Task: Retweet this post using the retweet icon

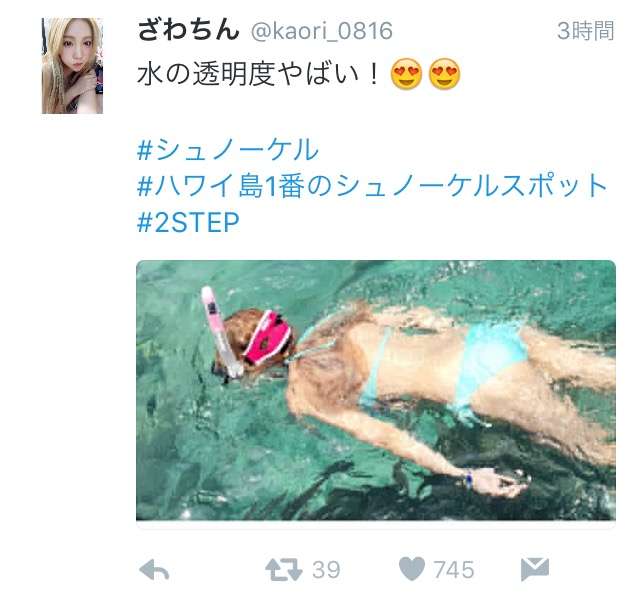Action: pos(284,570)
